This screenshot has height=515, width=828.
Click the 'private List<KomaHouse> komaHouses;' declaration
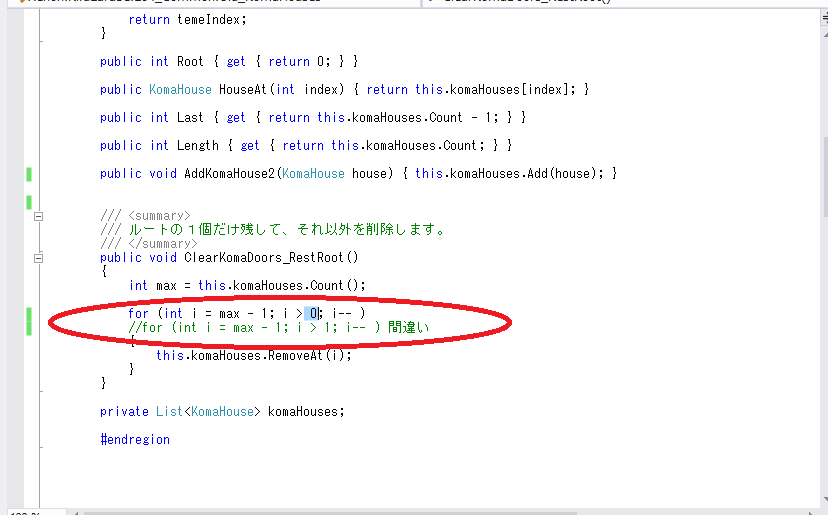click(x=222, y=411)
